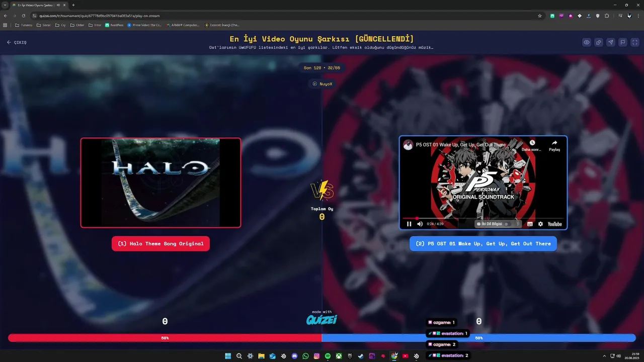Open WhatsApp from the taskbar
The height and width of the screenshot is (362, 644).
pyautogui.click(x=305, y=356)
